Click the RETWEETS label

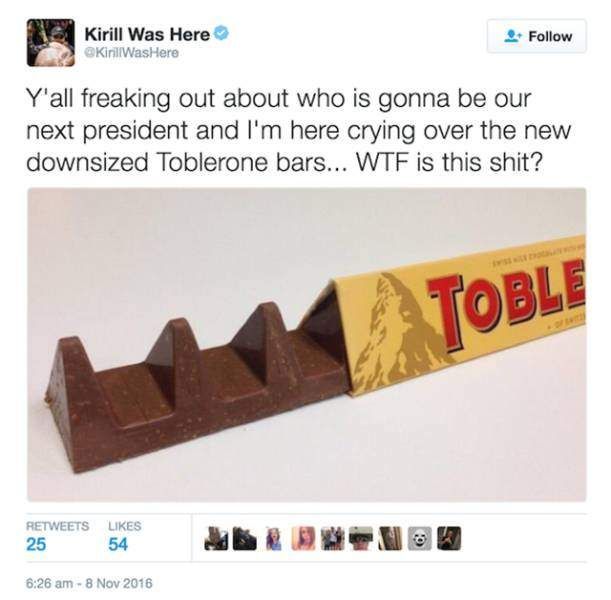(57, 526)
